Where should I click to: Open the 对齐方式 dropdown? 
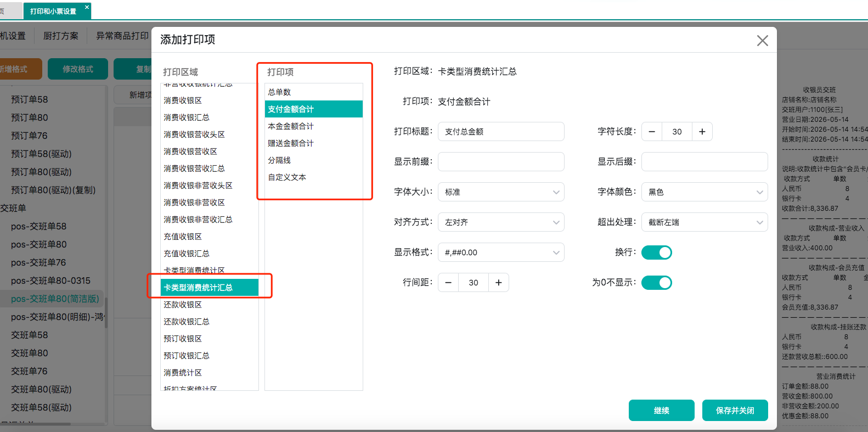click(501, 222)
